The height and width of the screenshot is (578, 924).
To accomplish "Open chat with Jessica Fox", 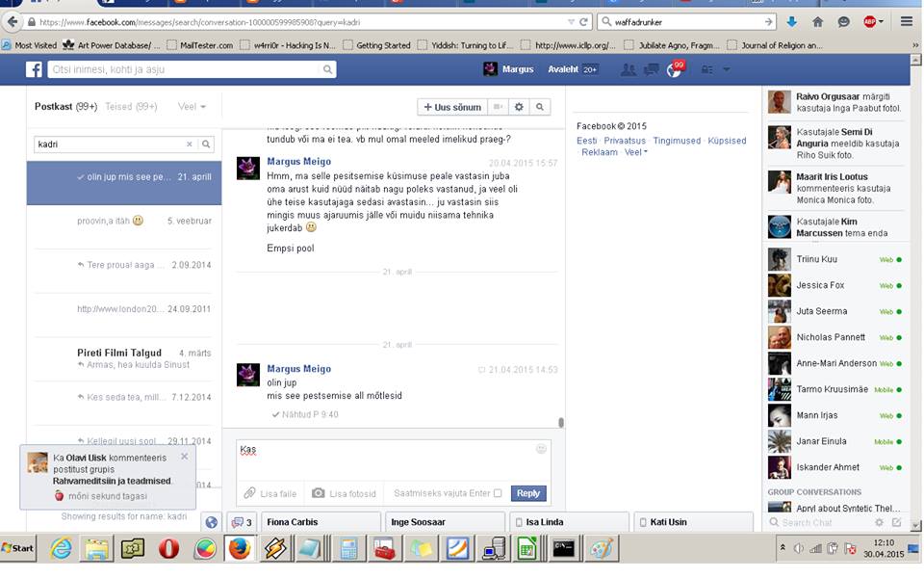I will (x=836, y=285).
